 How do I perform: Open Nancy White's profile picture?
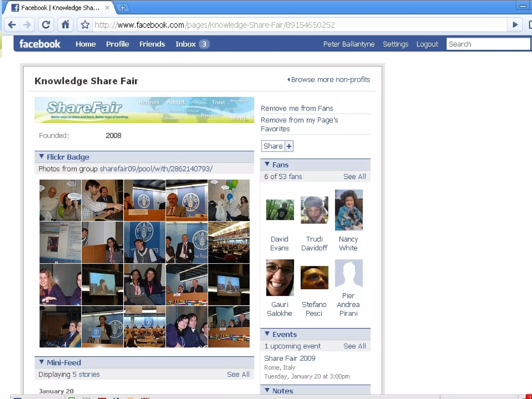(x=349, y=210)
